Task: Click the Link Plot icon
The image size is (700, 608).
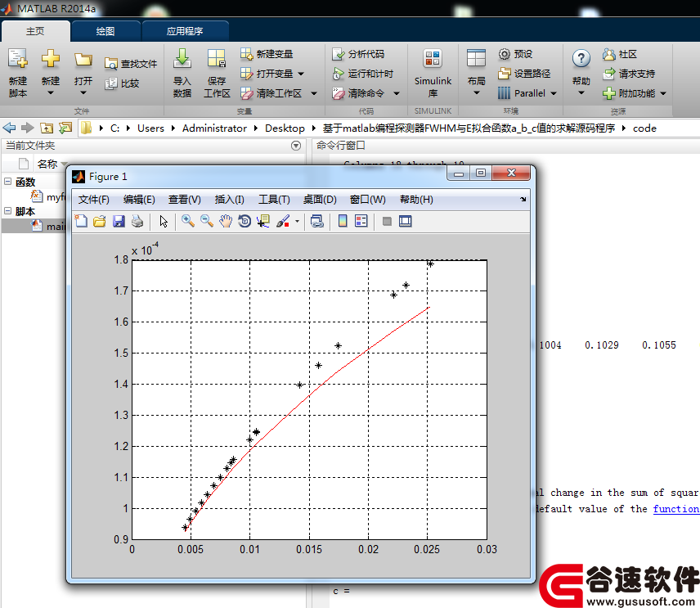Action: pyautogui.click(x=317, y=221)
